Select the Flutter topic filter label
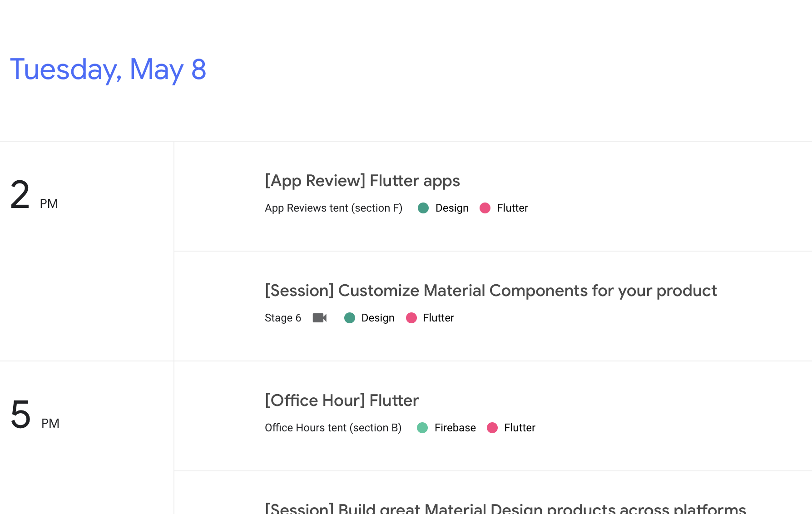Screen dimensions: 812x514 [x=512, y=208]
